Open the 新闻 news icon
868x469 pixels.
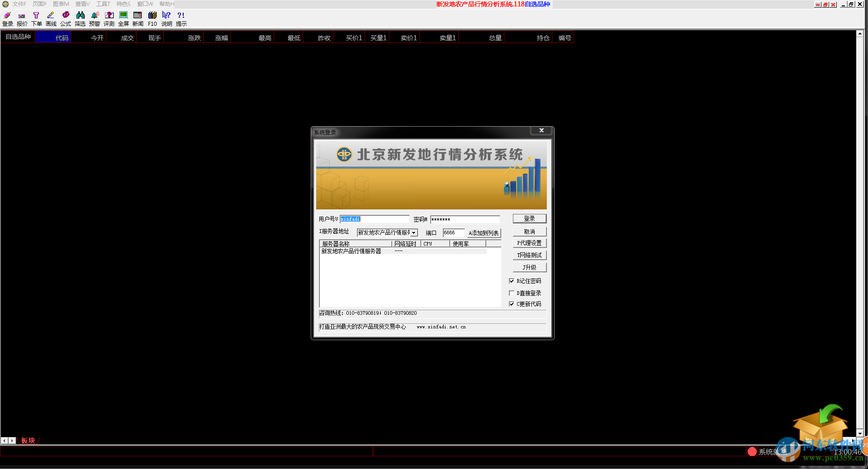point(138,19)
